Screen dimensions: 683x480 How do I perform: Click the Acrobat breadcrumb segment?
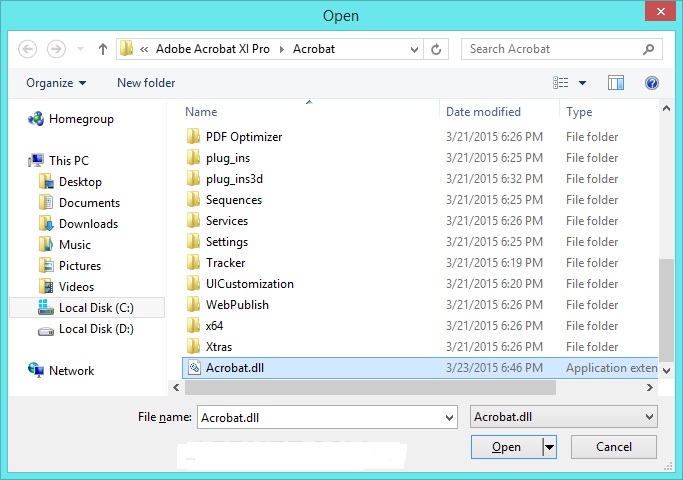coord(314,49)
